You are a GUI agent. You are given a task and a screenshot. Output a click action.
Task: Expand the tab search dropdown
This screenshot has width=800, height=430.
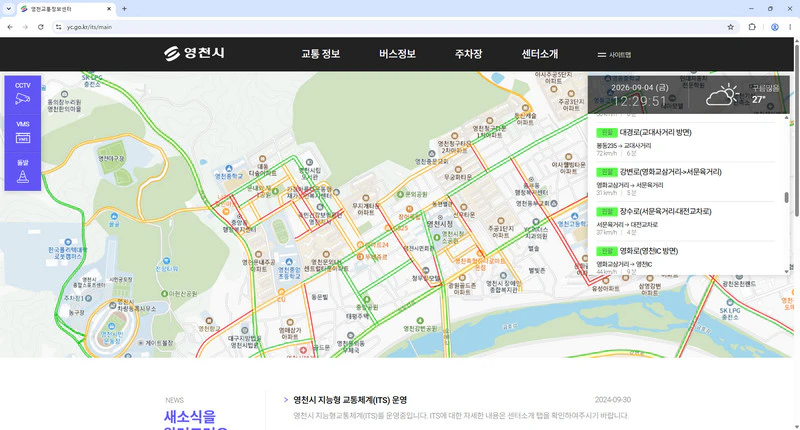click(8, 9)
